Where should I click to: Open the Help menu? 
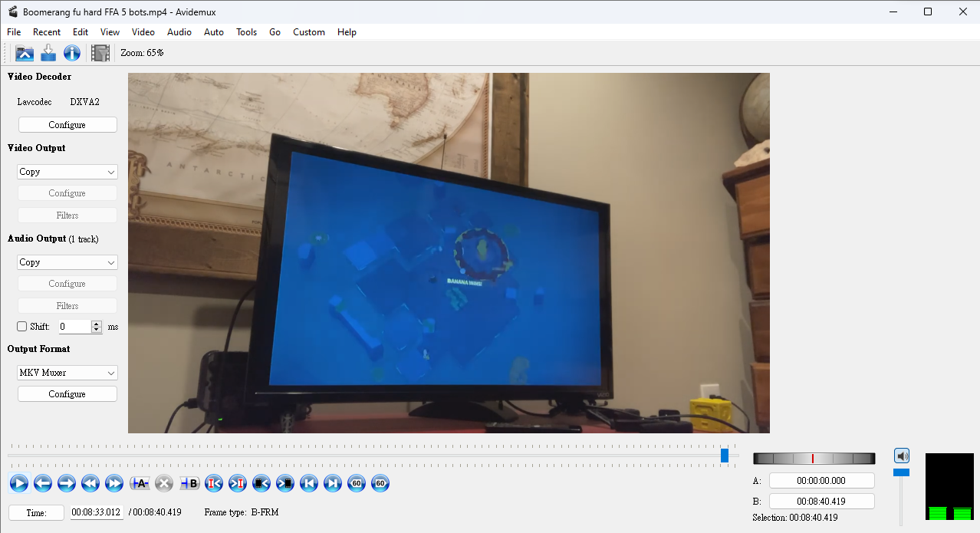coord(347,32)
